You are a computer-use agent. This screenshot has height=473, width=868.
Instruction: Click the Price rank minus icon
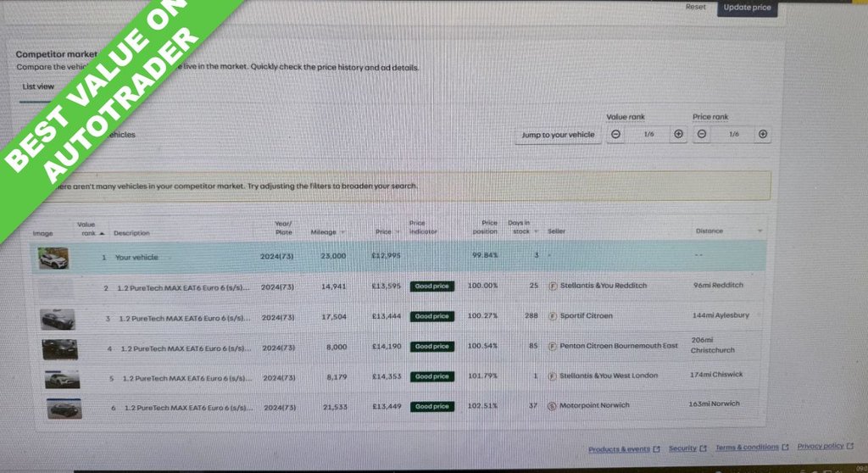click(702, 134)
